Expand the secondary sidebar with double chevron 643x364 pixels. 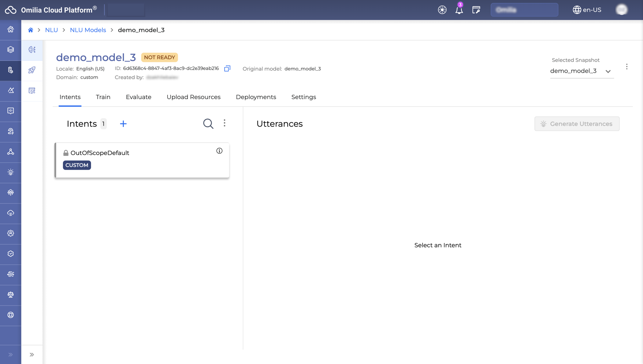tap(32, 355)
